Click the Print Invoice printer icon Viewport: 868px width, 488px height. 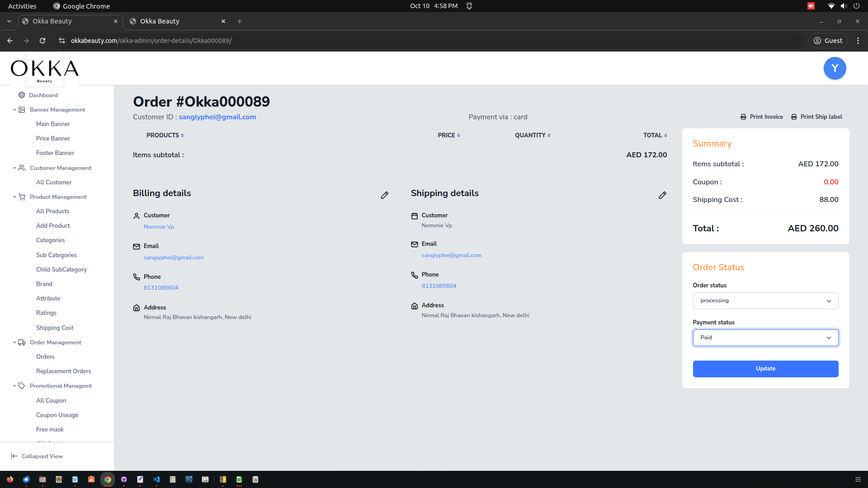click(743, 117)
